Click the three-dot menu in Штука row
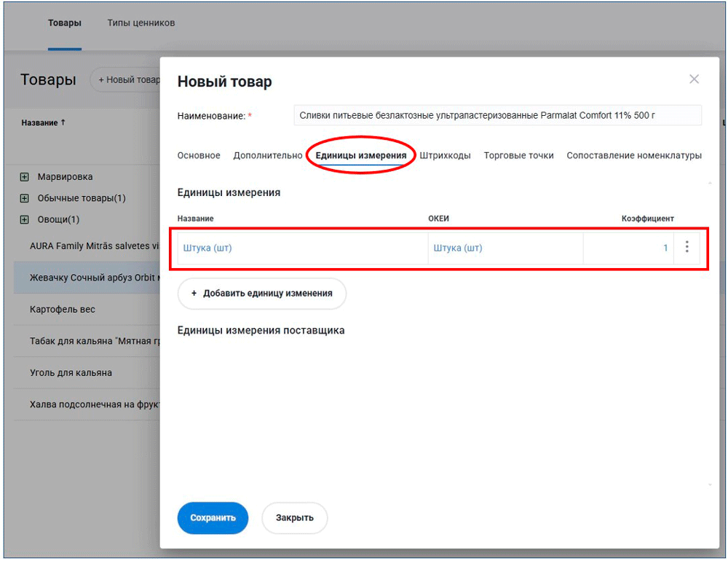Image resolution: width=728 pixels, height=561 pixels. point(687,248)
